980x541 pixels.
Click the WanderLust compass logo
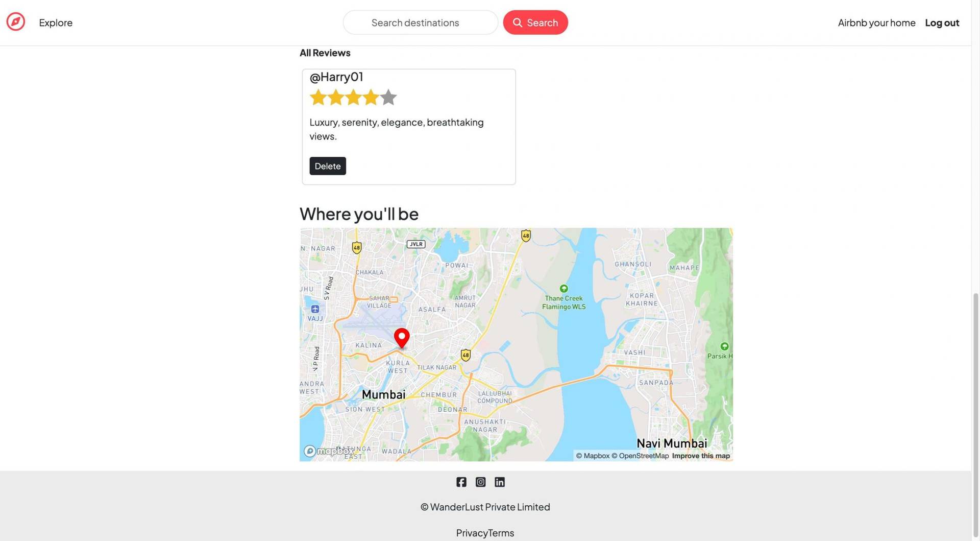(x=16, y=22)
